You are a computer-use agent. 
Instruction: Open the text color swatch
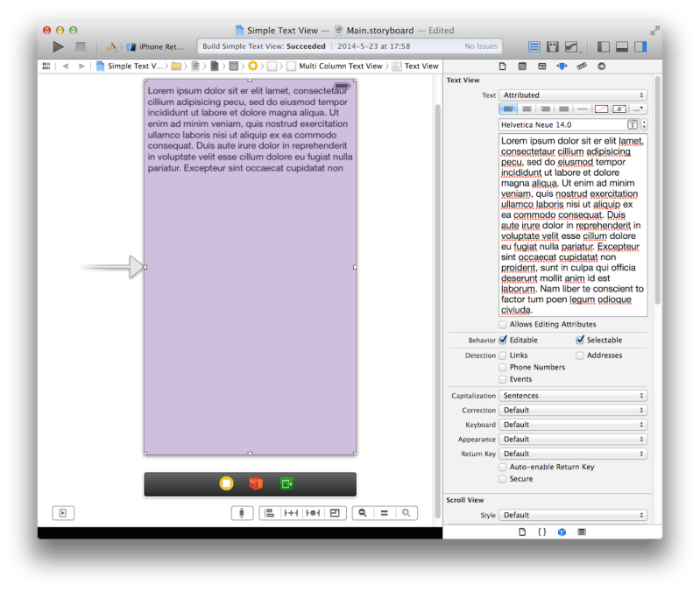(x=601, y=109)
